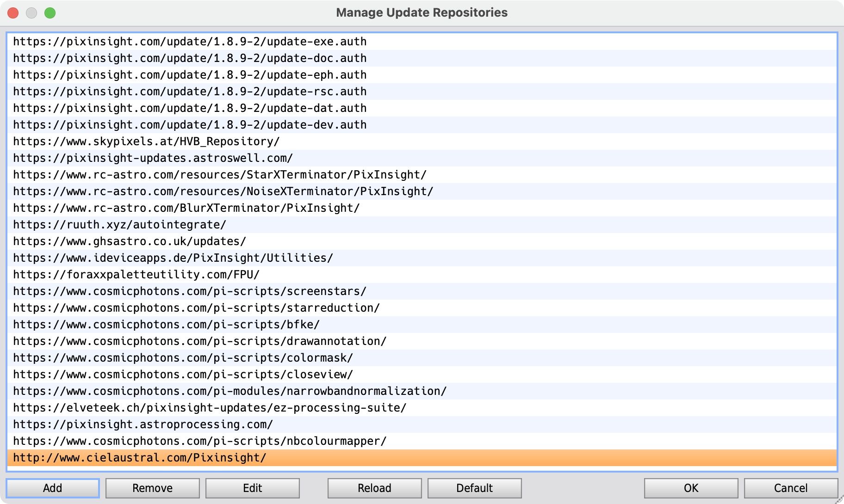Select the update-eph.auth repository row
Viewport: 844px width, 504px height.
coord(422,75)
